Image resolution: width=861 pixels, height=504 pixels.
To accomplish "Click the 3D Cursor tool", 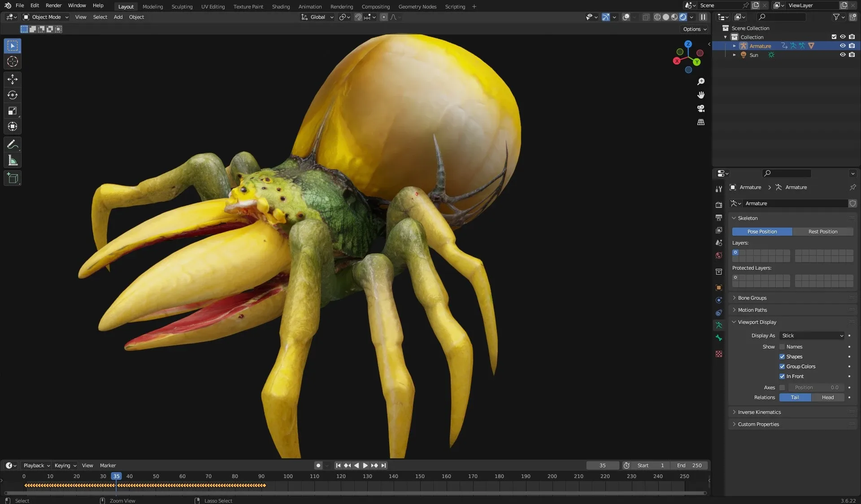I will point(13,61).
